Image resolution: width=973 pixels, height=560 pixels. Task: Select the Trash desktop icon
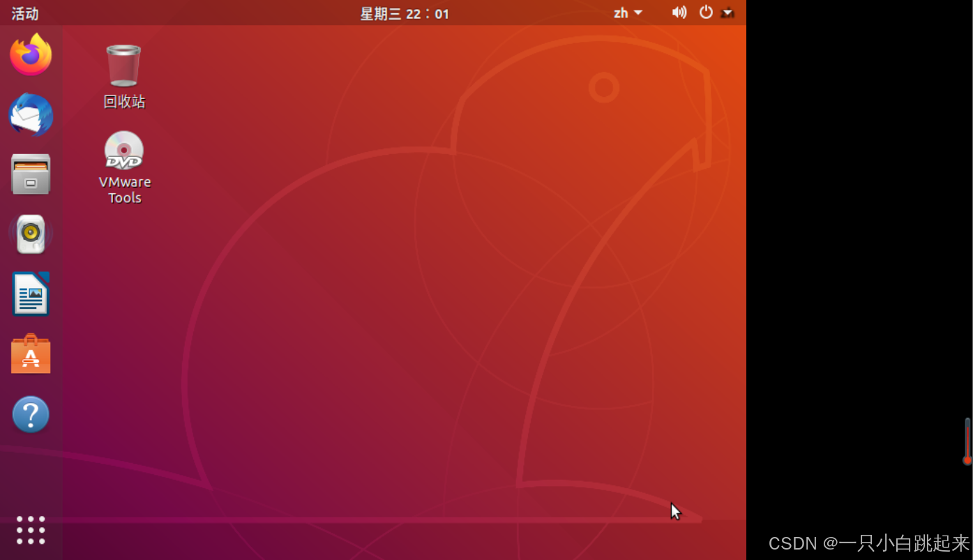pyautogui.click(x=123, y=66)
